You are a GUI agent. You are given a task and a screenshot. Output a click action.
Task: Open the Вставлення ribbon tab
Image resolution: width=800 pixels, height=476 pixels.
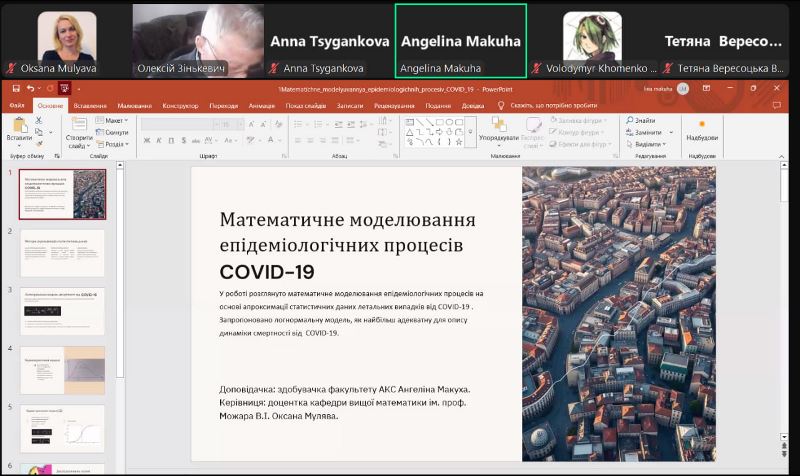pyautogui.click(x=90, y=105)
